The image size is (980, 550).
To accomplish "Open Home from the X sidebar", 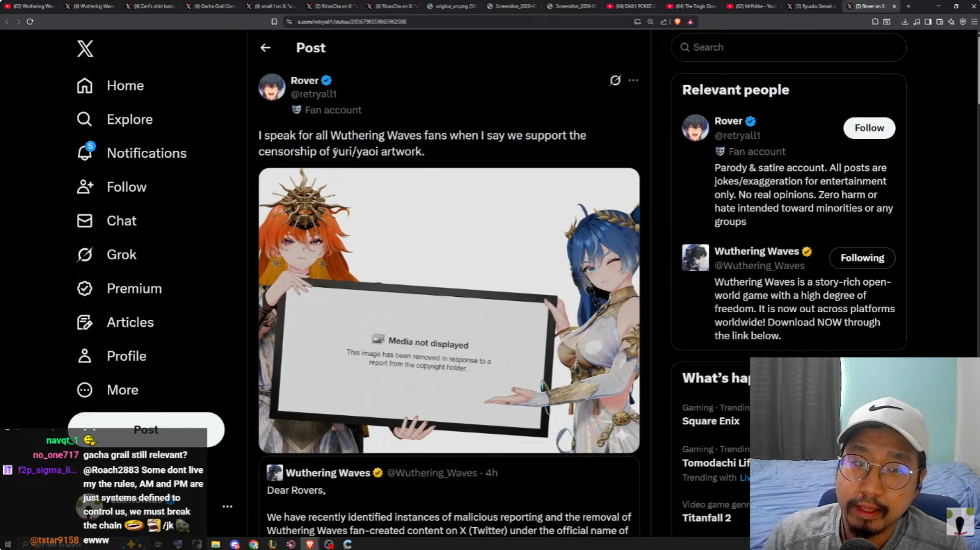I will click(111, 86).
